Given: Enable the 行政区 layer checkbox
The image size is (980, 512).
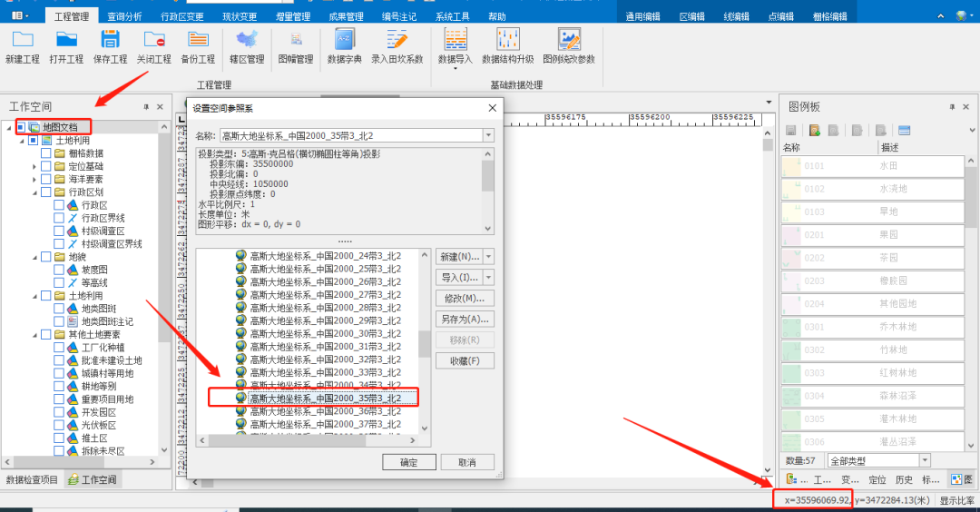Looking at the screenshot, I should click(x=59, y=205).
